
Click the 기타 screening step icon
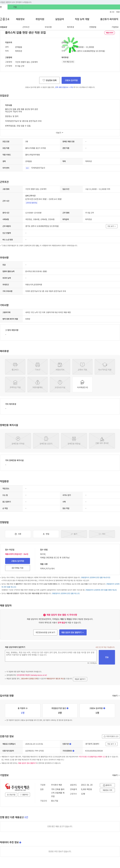point(102,534)
